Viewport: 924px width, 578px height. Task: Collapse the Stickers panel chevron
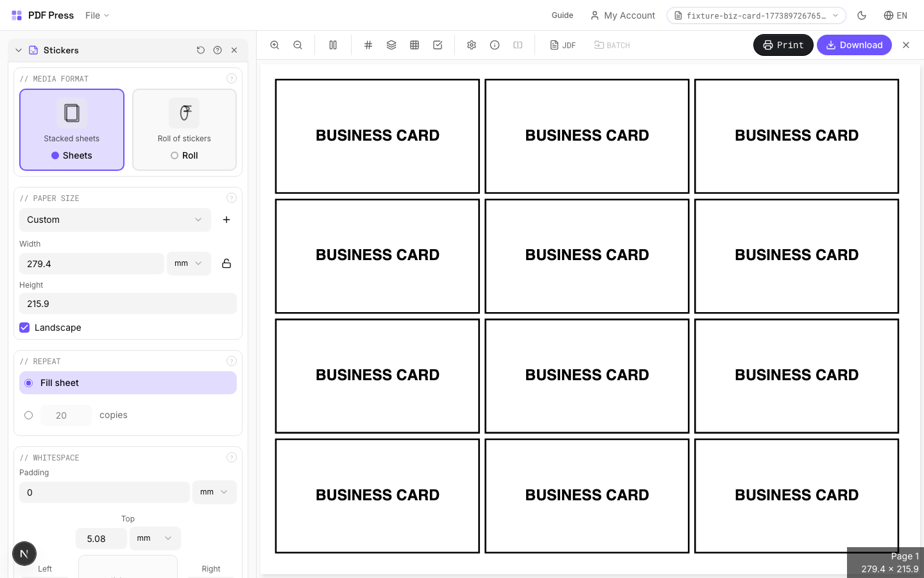(x=18, y=50)
